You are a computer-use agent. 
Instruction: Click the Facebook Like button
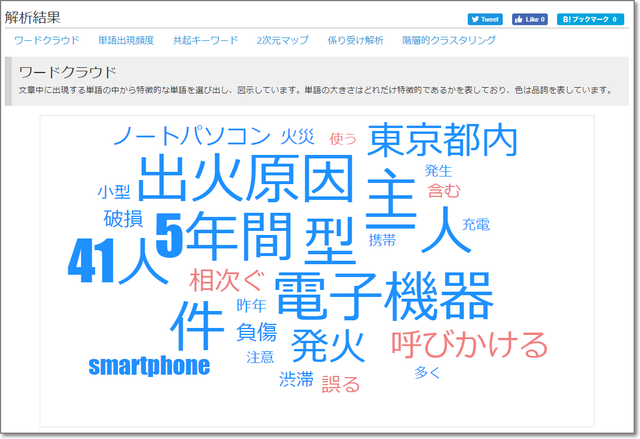pyautogui.click(x=530, y=19)
